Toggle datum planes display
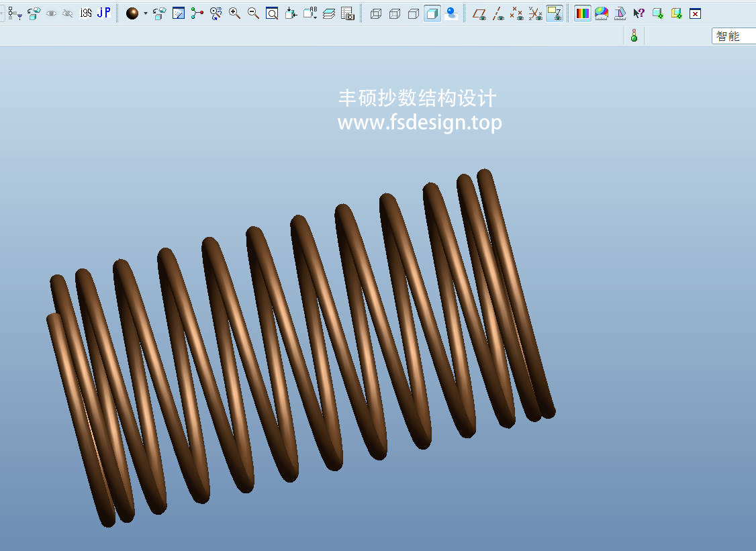Image resolution: width=756 pixels, height=551 pixels. (479, 13)
